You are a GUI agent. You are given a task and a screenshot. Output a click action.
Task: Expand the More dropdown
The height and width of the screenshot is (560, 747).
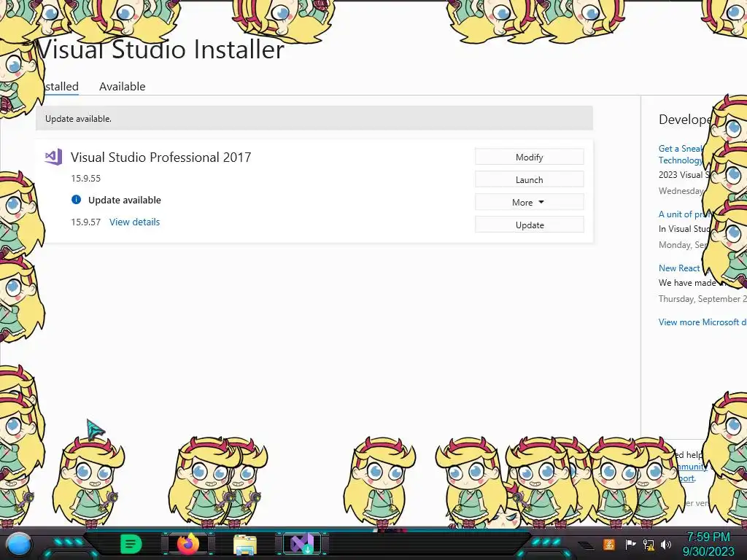point(530,202)
